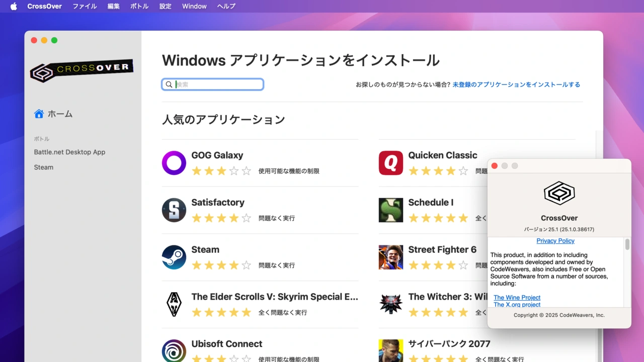Select the Satisfactory game icon
The height and width of the screenshot is (362, 644).
coord(174,210)
